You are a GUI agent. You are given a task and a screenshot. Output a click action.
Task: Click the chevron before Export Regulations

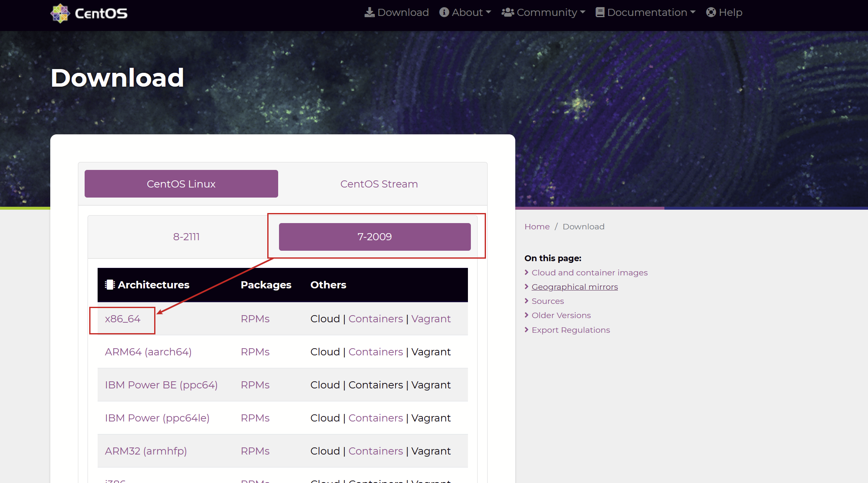coord(527,330)
